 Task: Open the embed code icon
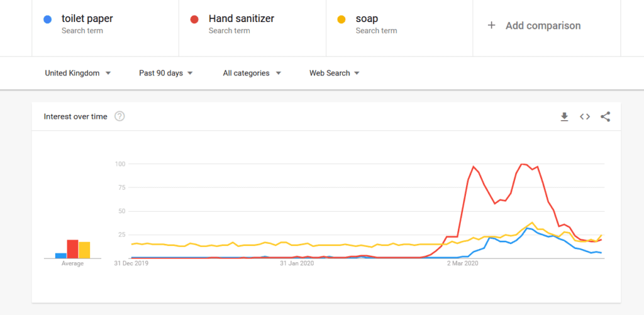pos(585,116)
